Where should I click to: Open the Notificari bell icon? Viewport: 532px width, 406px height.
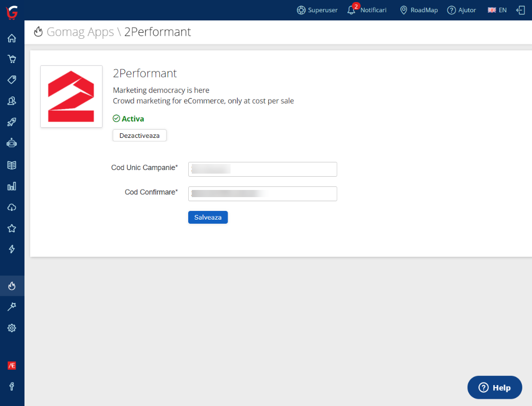pyautogui.click(x=351, y=10)
